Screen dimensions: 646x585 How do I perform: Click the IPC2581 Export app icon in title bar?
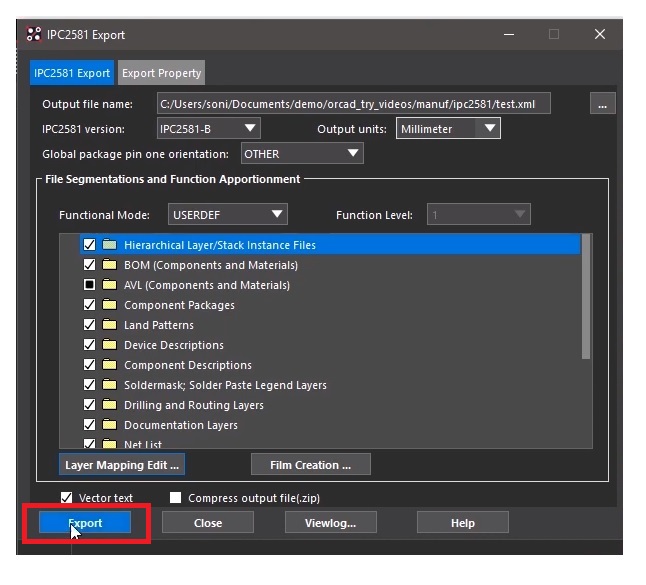(34, 34)
